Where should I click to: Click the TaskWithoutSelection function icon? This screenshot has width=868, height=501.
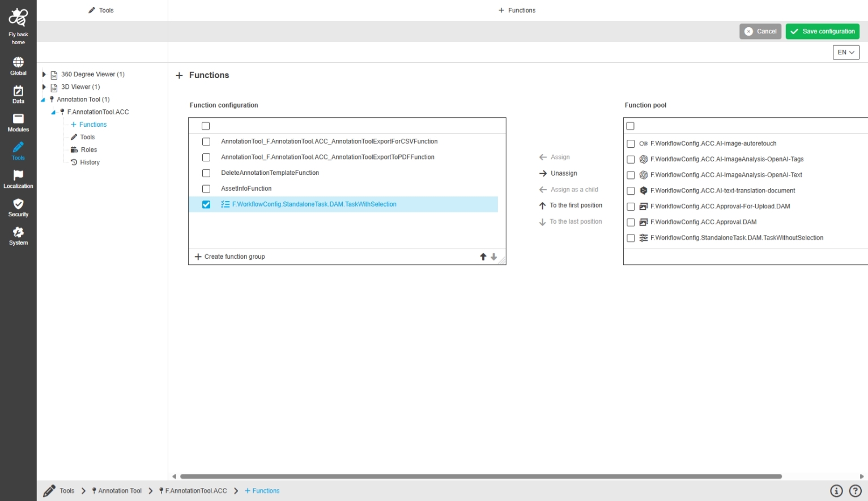pos(644,238)
